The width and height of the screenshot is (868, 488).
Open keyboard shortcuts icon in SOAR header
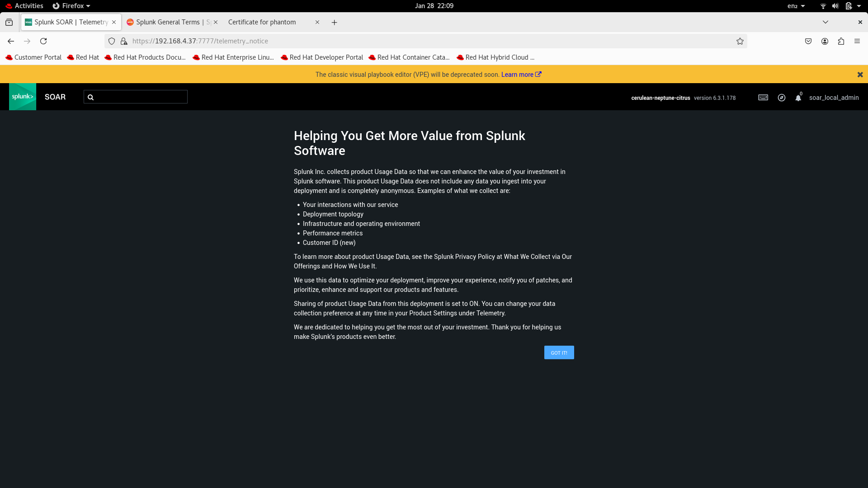point(763,98)
